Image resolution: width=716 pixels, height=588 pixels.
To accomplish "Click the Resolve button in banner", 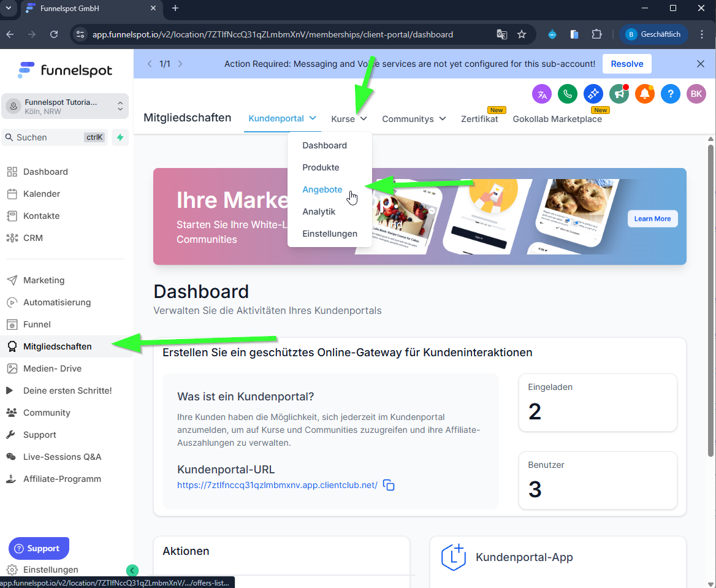I will point(627,64).
